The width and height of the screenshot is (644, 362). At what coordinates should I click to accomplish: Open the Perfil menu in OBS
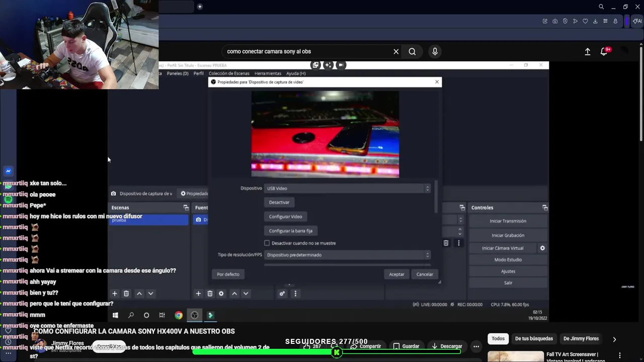click(199, 73)
